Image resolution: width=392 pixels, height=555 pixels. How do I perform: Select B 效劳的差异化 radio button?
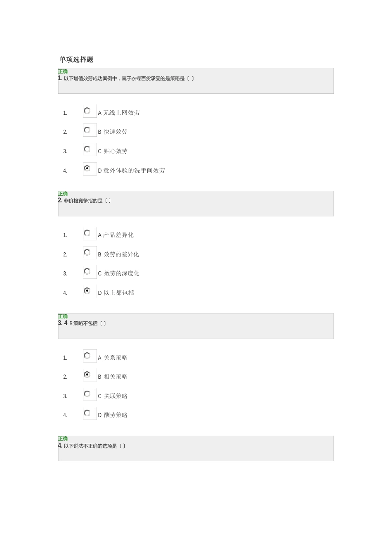(87, 252)
